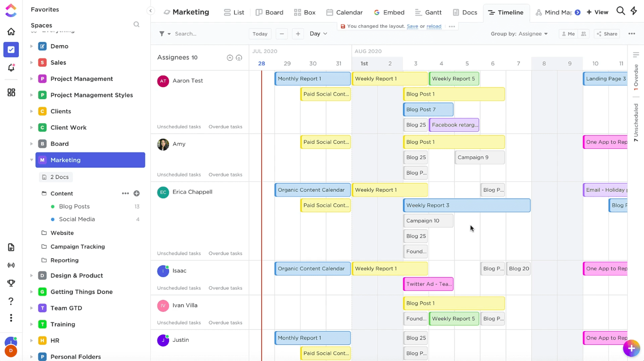Expand the Design & Product space
The image size is (644, 361).
tap(31, 276)
